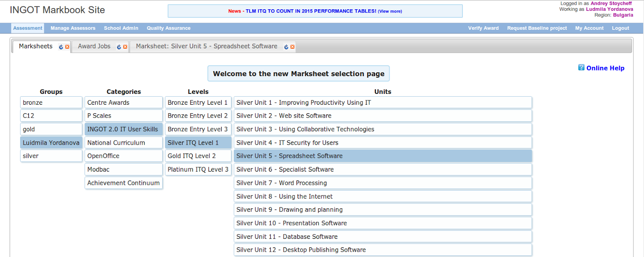Switch to the Award Jobs tab
The height and width of the screenshot is (257, 644).
click(94, 46)
